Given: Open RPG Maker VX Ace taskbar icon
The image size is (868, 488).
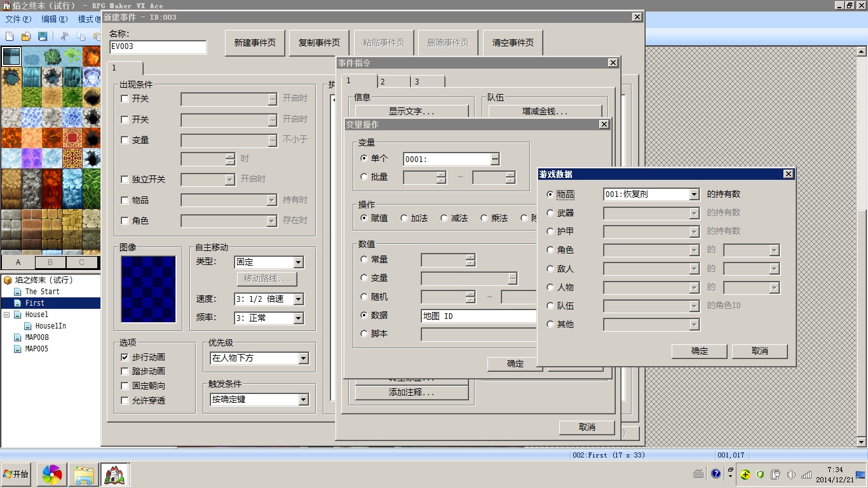Looking at the screenshot, I should click(x=115, y=474).
